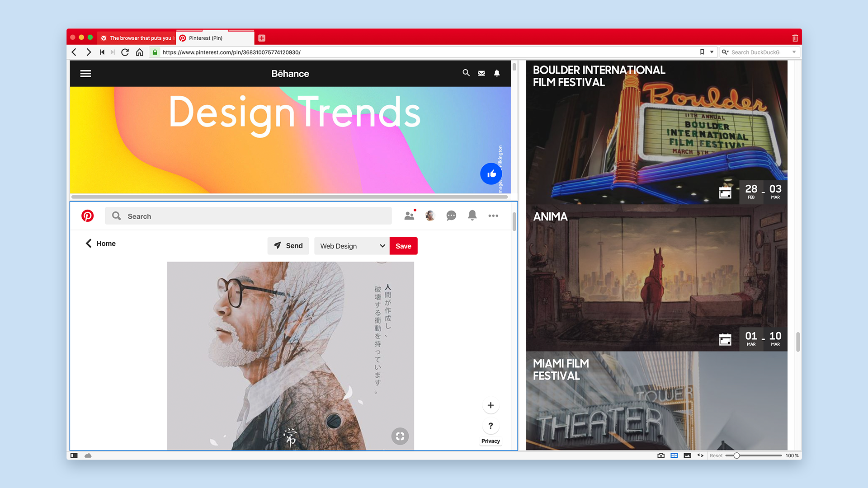Go to the browser home page
This screenshot has height=488, width=868.
140,52
